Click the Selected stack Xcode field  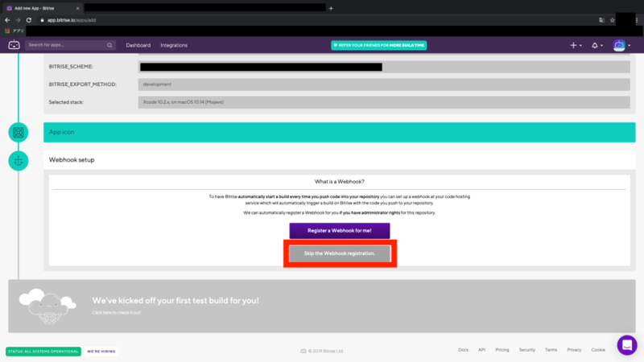tap(384, 102)
